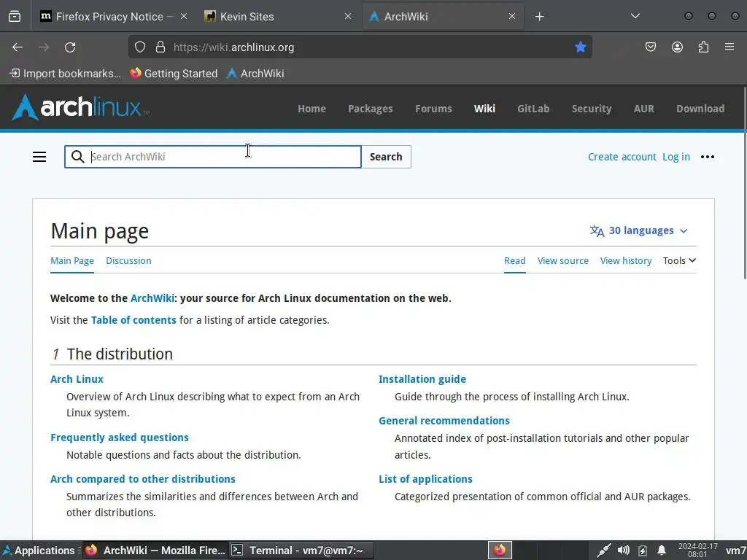Follow the ArchWiki link in welcome text
This screenshot has width=747, height=560.
pos(152,298)
